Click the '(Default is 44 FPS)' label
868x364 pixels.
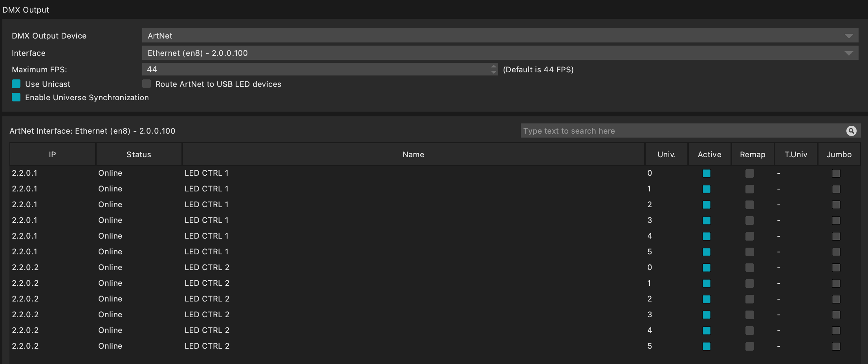click(x=538, y=70)
